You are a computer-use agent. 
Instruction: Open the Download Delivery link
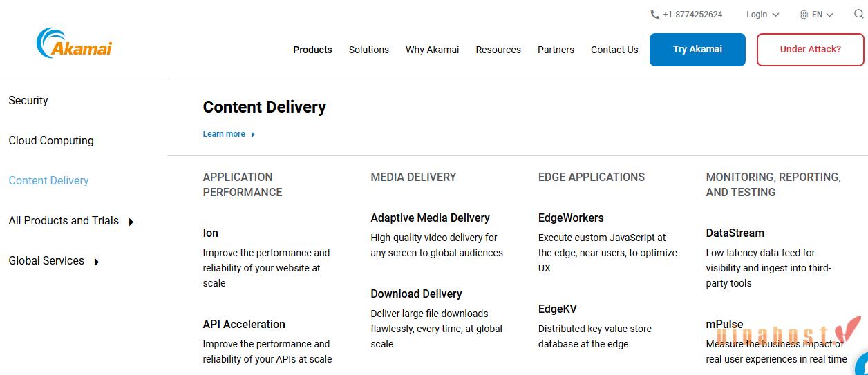(416, 294)
